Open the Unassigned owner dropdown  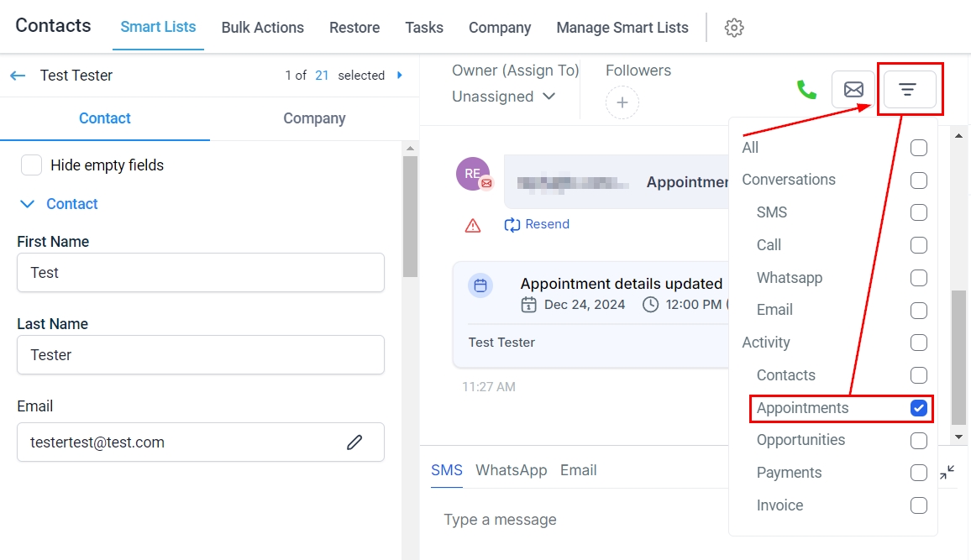pos(504,97)
